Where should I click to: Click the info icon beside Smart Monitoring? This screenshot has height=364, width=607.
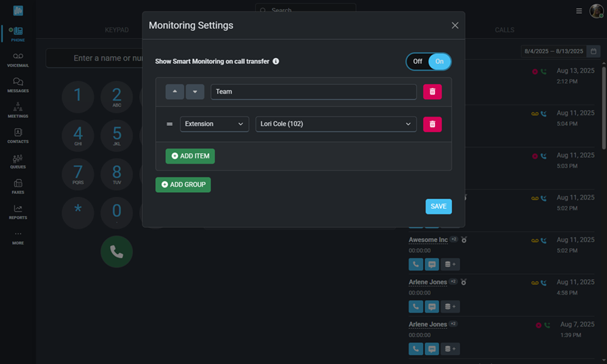tap(276, 61)
